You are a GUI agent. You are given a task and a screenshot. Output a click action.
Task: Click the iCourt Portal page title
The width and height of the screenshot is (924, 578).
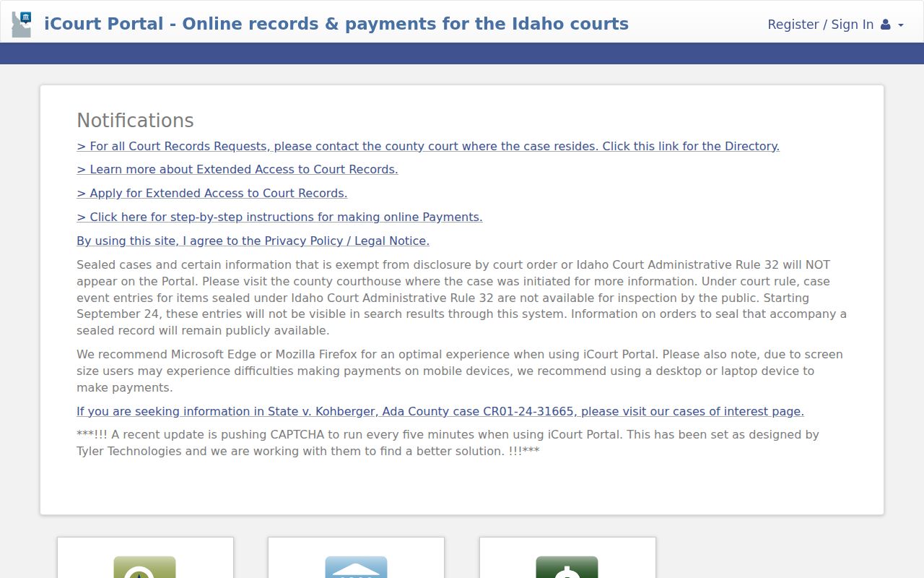(336, 24)
